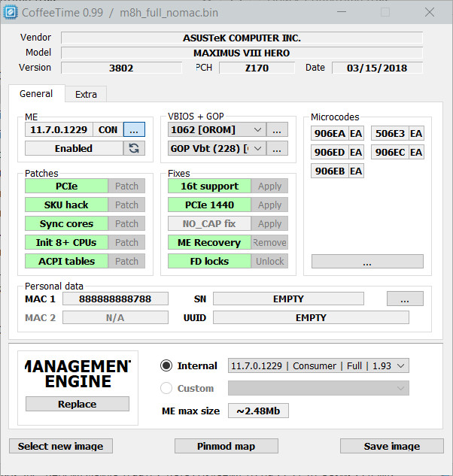Screen dimensions: 453x476
Task: Select the Internal ME radio button
Action: 166,365
